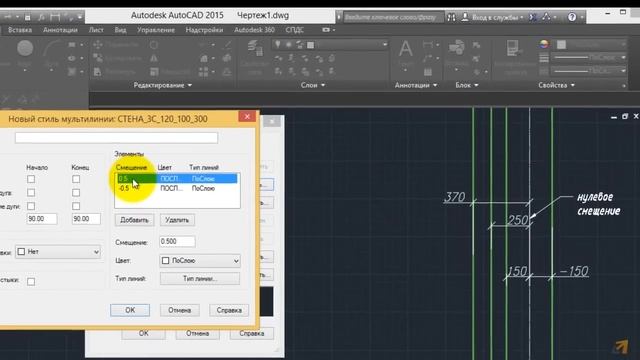Confirm new multiline style dialog with OK
Screen dimensions: 640x360
coord(130,310)
